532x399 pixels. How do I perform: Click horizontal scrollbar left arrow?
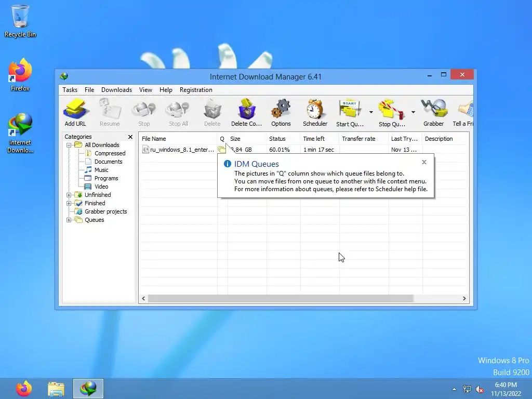(143, 299)
